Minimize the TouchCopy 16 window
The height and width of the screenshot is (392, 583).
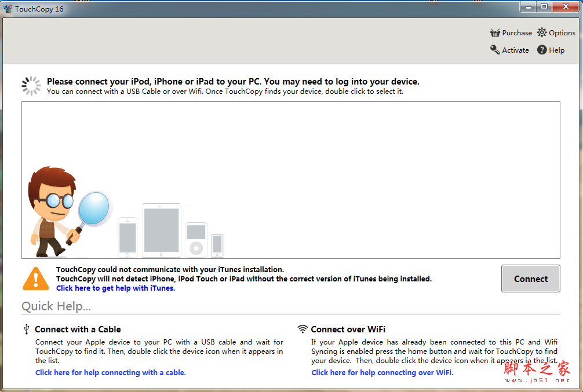point(529,6)
